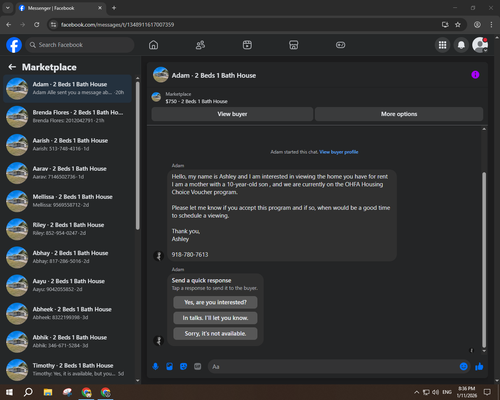
Task: Select 'Sorry, it's not available' quick response
Action: click(x=215, y=333)
